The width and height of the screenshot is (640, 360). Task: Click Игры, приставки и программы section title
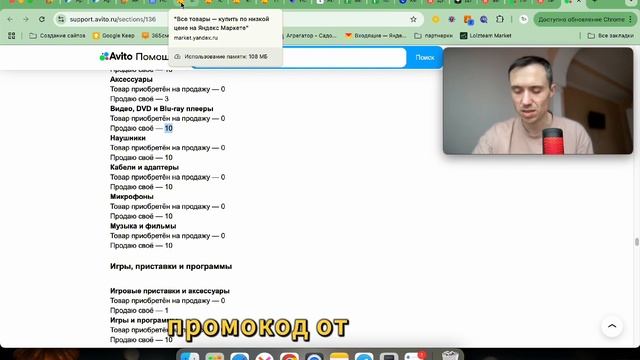pyautogui.click(x=171, y=267)
